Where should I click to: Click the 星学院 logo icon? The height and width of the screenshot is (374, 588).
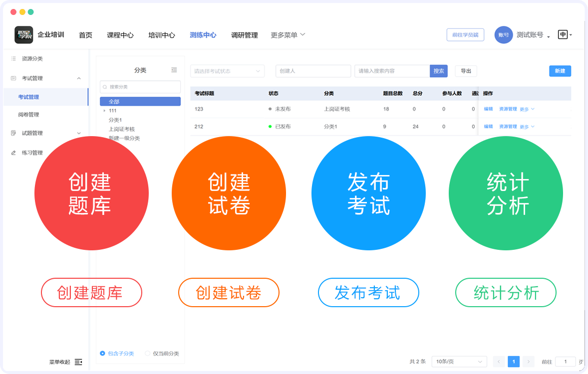(x=21, y=35)
